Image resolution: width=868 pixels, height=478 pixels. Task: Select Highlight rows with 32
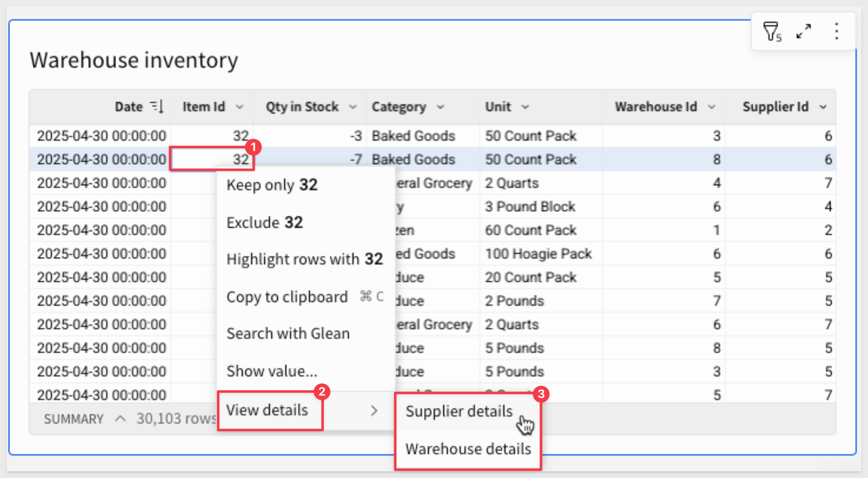(x=304, y=259)
